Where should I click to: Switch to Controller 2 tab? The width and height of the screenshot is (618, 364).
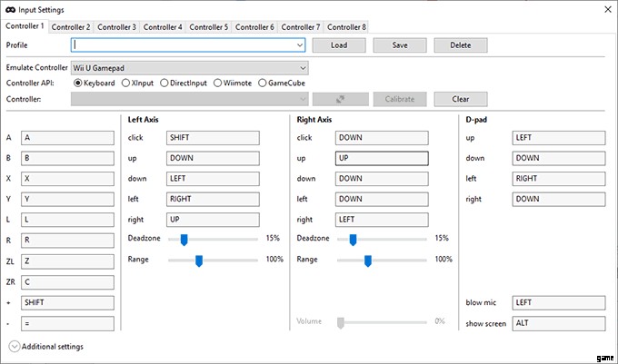[71, 27]
